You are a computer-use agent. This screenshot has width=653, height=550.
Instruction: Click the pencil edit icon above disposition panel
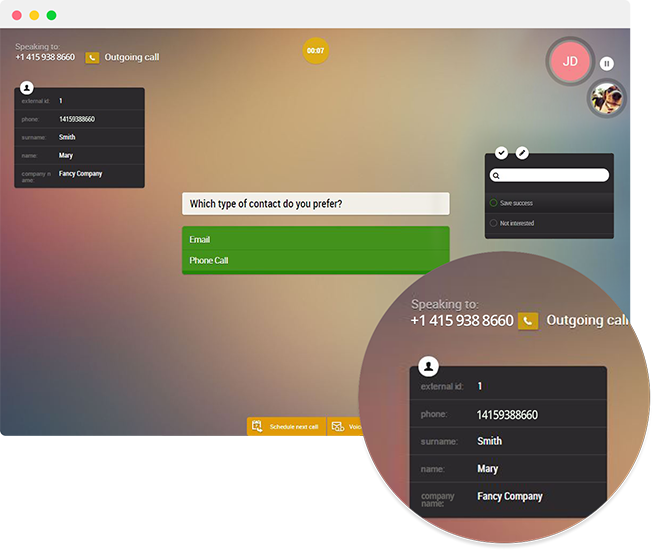click(522, 153)
